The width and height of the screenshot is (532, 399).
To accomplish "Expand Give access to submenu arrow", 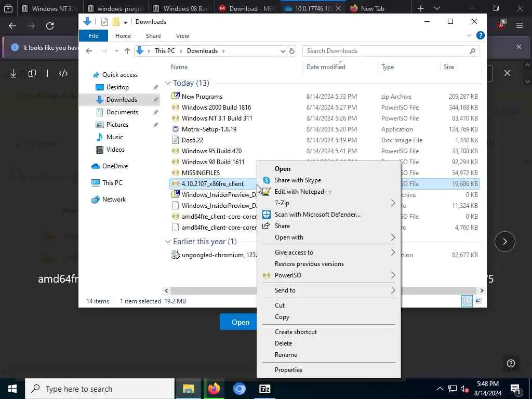I will coord(393,252).
